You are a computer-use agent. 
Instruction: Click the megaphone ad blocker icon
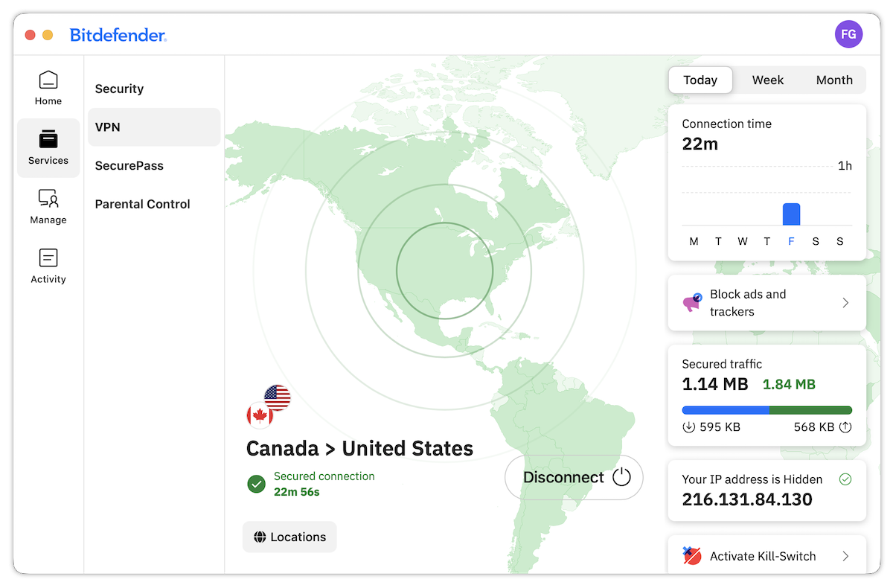coord(692,303)
